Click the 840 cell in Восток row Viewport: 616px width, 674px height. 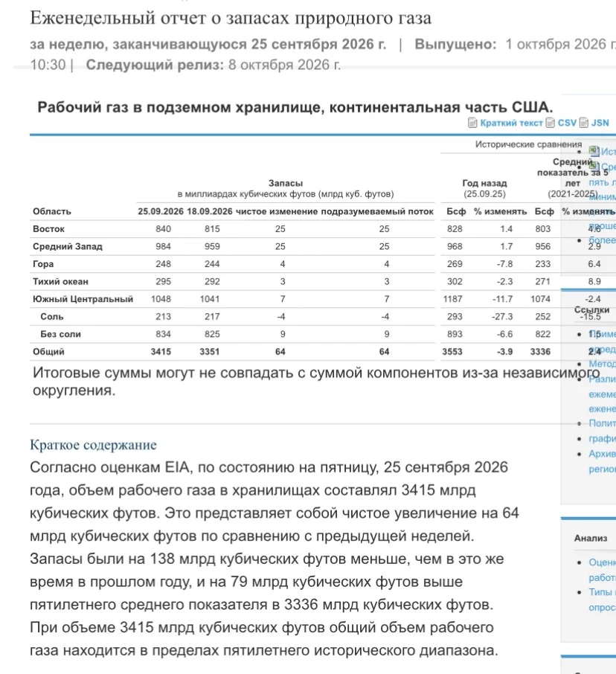(x=164, y=228)
